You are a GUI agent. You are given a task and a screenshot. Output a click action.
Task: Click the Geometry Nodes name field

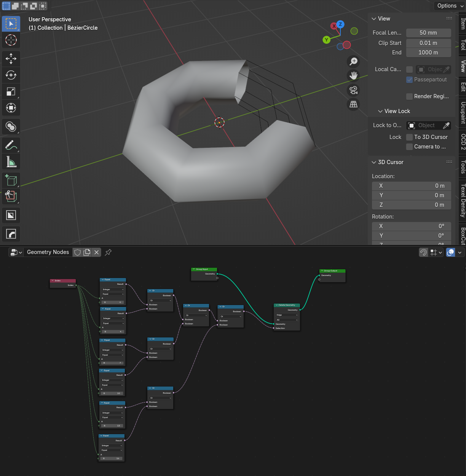click(x=48, y=252)
